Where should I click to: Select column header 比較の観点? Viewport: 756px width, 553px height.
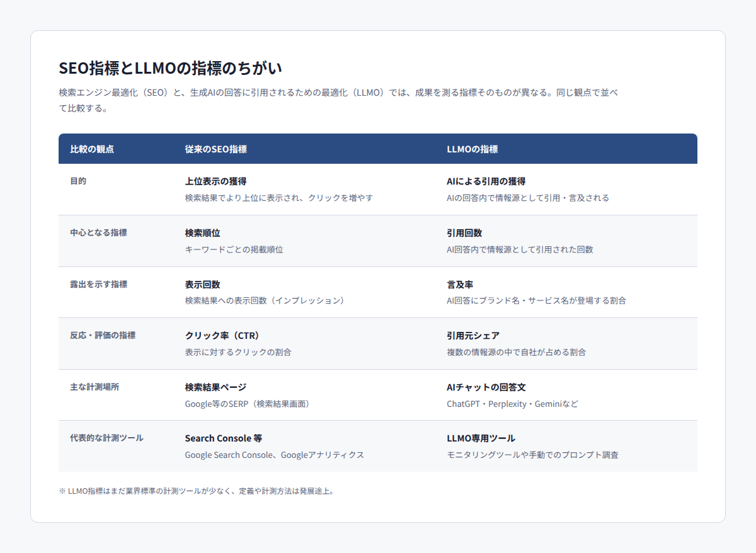point(92,149)
